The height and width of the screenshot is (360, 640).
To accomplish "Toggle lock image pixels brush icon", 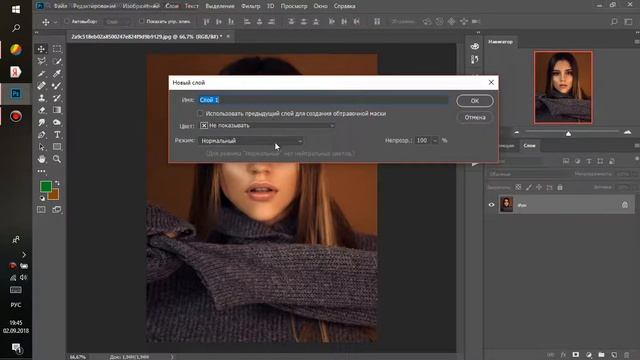I will pos(529,187).
